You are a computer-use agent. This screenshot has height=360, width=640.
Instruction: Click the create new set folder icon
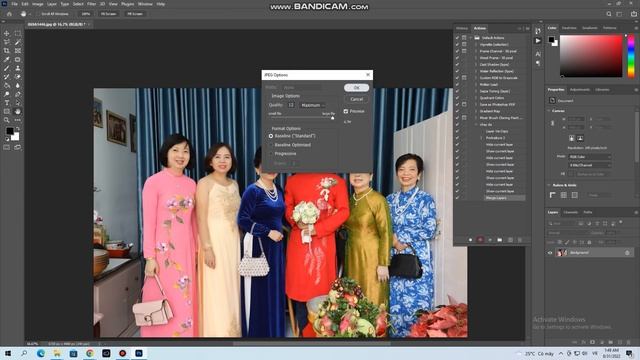[500, 240]
